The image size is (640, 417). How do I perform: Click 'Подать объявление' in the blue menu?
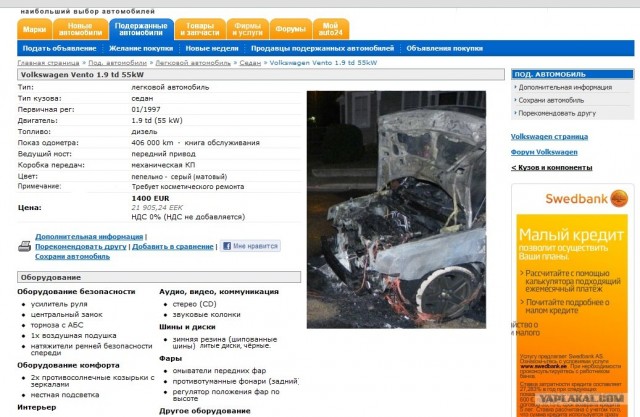[x=60, y=48]
